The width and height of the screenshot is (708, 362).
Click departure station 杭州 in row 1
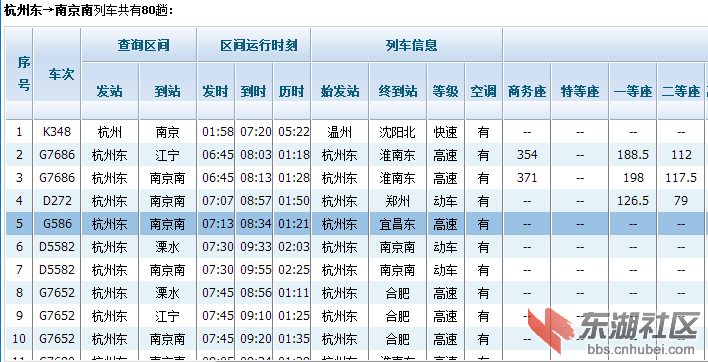[x=110, y=132]
